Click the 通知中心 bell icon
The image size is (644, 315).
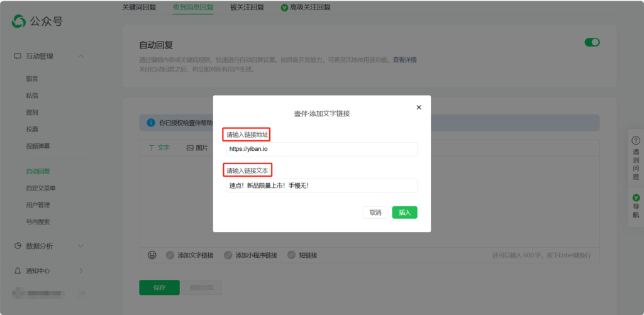[x=18, y=270]
